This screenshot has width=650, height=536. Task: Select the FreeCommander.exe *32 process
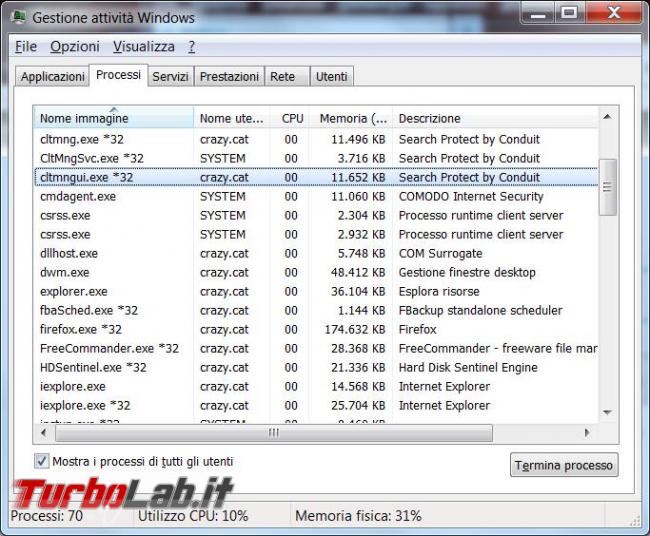tap(316, 349)
